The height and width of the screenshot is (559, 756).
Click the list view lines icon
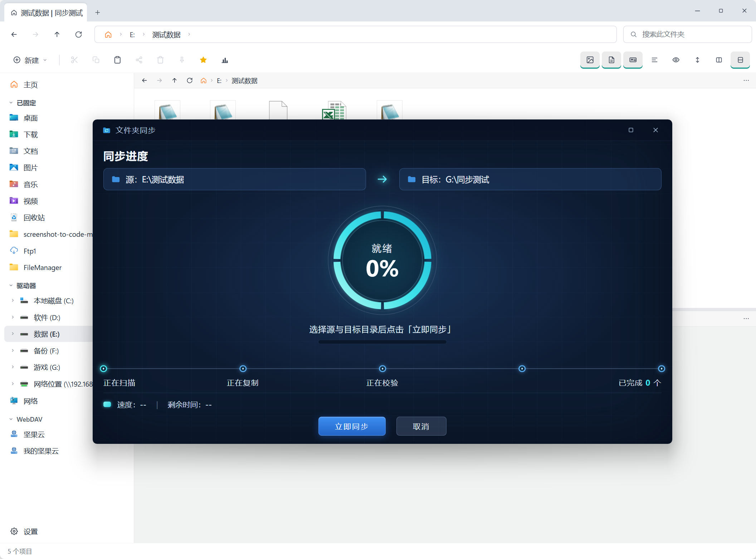pos(654,60)
